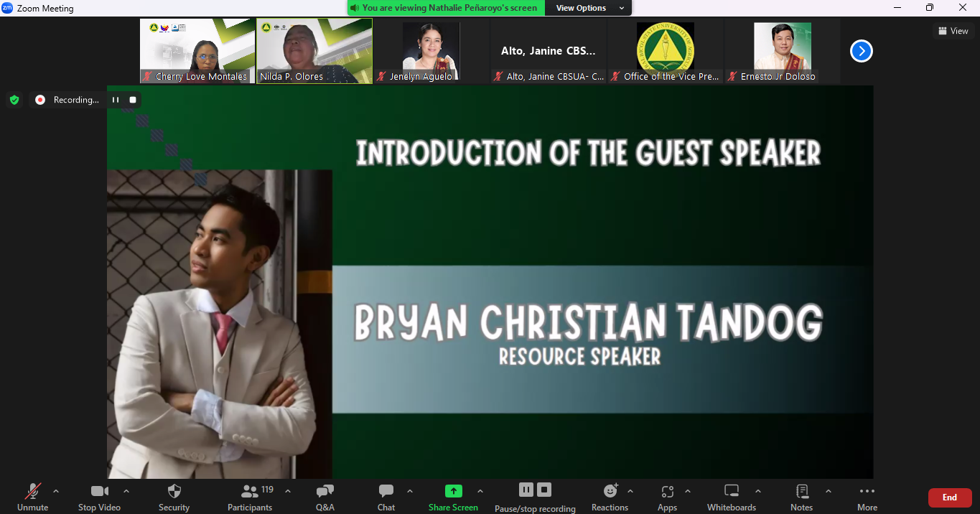The height and width of the screenshot is (514, 980).
Task: Open the Participants panel
Action: tap(250, 492)
